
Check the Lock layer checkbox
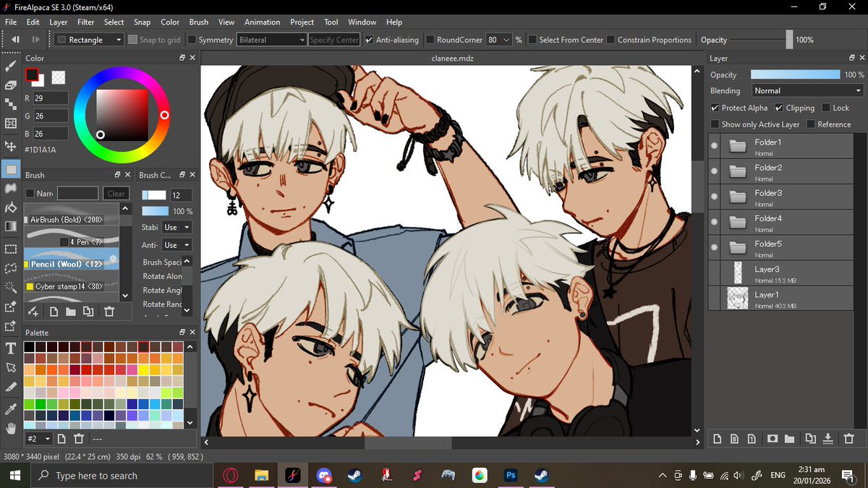pyautogui.click(x=826, y=108)
